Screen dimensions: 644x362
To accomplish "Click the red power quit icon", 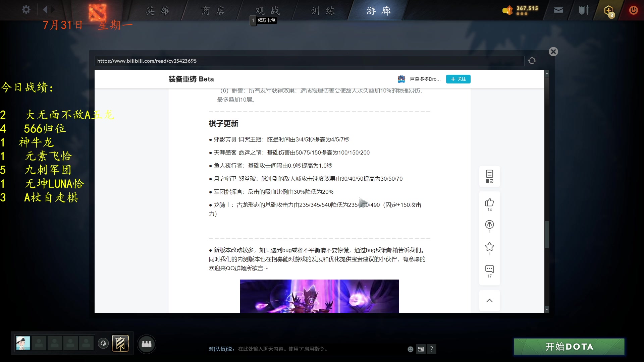I will 633,10.
